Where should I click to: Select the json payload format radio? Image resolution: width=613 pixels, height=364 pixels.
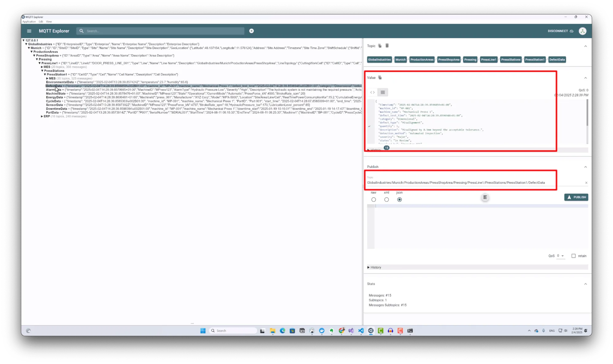(x=399, y=200)
